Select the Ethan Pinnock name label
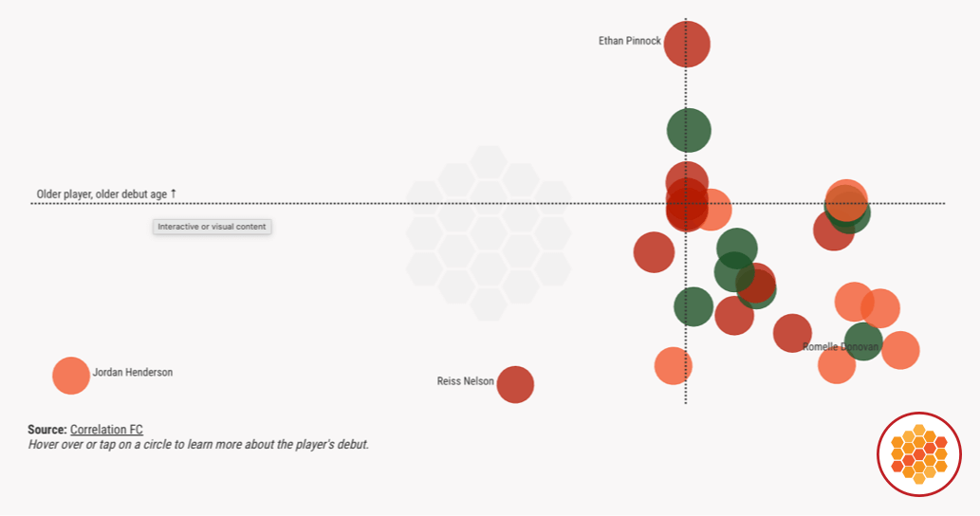The width and height of the screenshot is (980, 516). tap(629, 41)
